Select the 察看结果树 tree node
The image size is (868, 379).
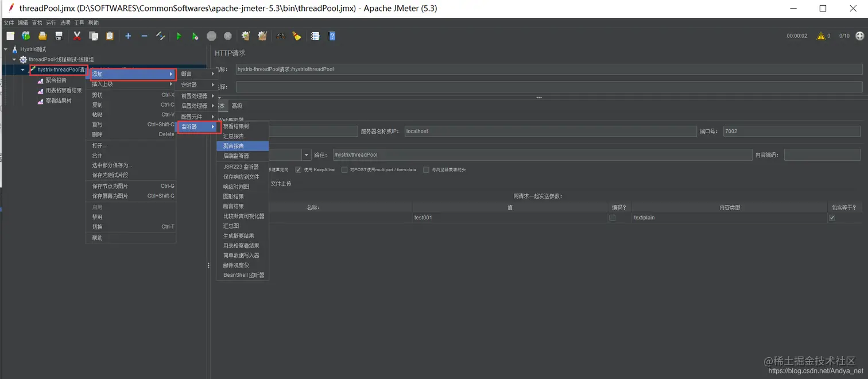(x=59, y=101)
